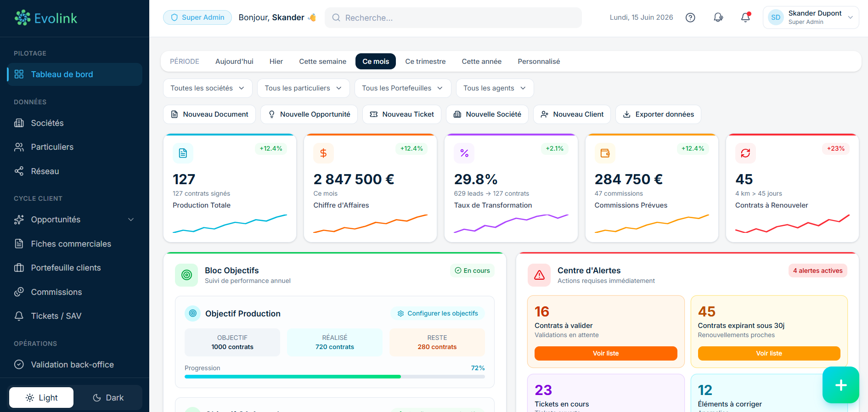Viewport: 868px width, 412px height.
Task: Click the bell with gear icon
Action: click(x=718, y=17)
